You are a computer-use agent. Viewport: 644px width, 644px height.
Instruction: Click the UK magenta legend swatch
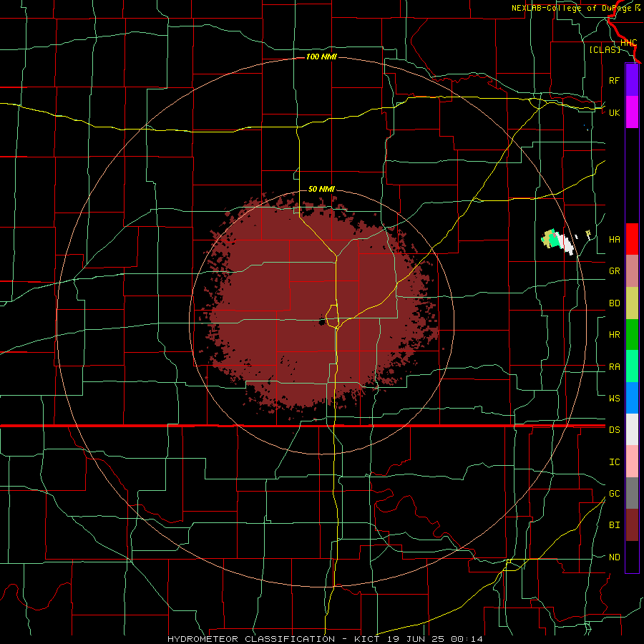(x=632, y=112)
